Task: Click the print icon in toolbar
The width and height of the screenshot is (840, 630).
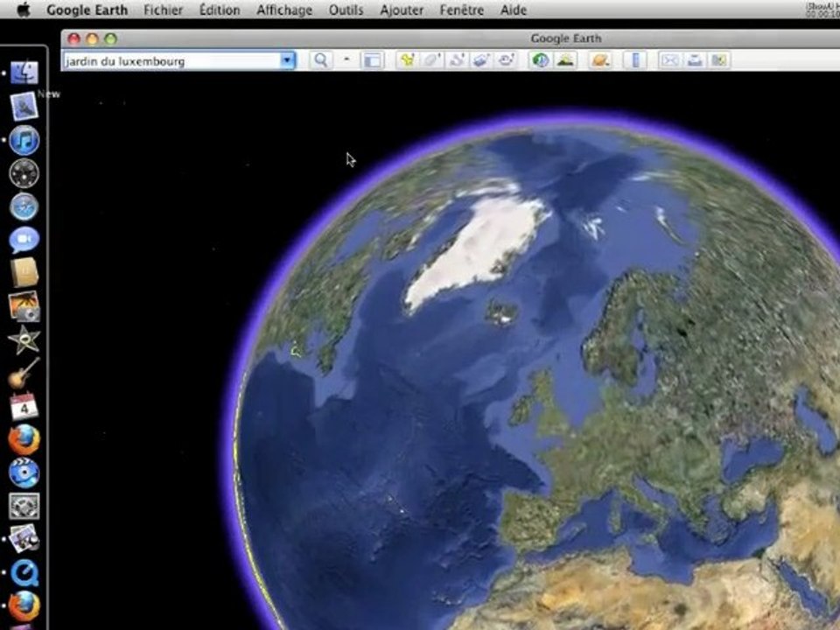Action: coord(695,60)
